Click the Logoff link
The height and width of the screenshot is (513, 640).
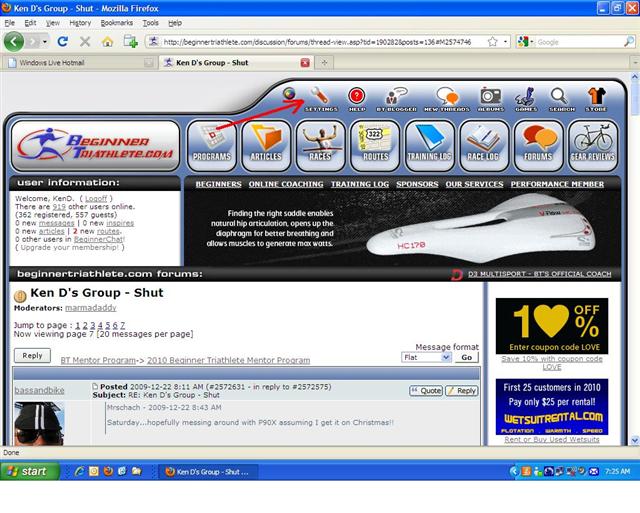pos(96,198)
